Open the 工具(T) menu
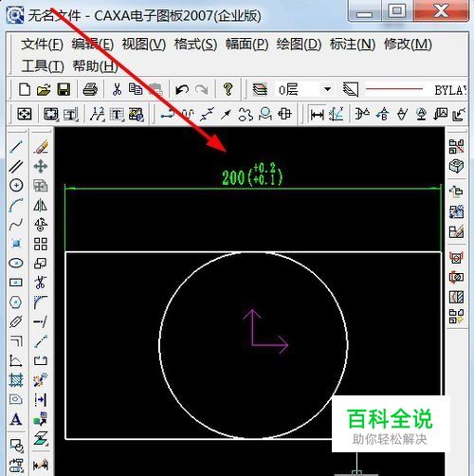Image resolution: width=474 pixels, height=476 pixels. point(43,66)
